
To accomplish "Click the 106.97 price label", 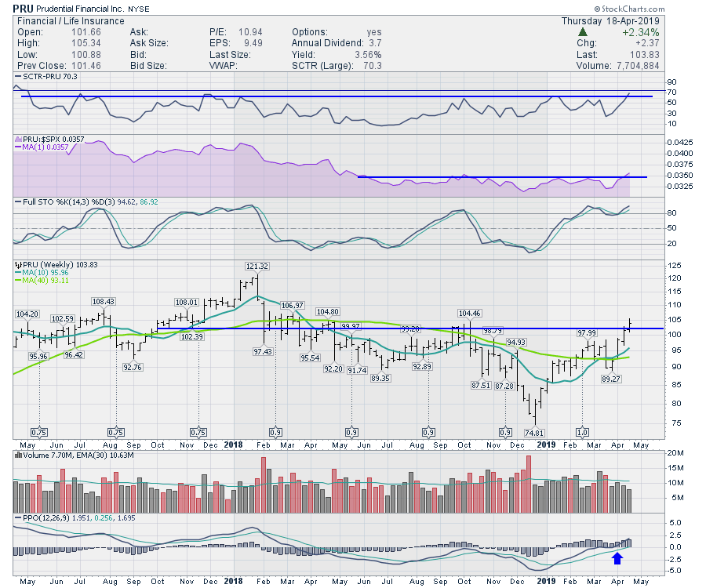I will [x=293, y=306].
